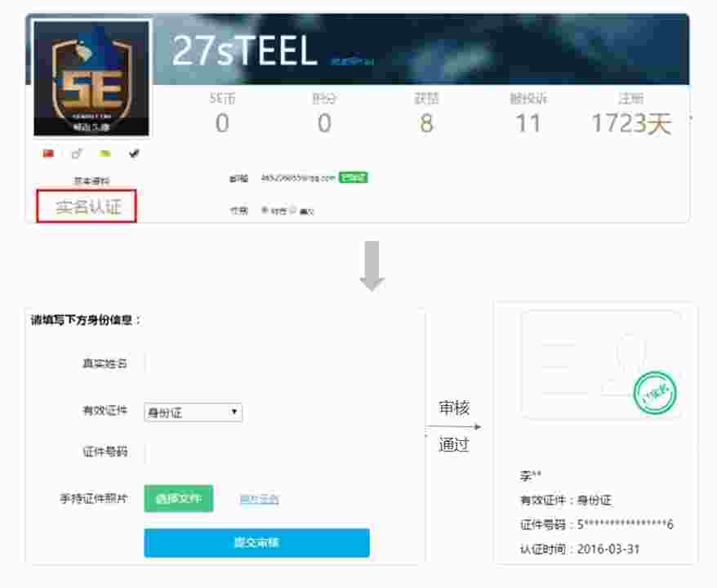Click the male gender symbol icon
Image resolution: width=717 pixels, height=588 pixels.
77,154
